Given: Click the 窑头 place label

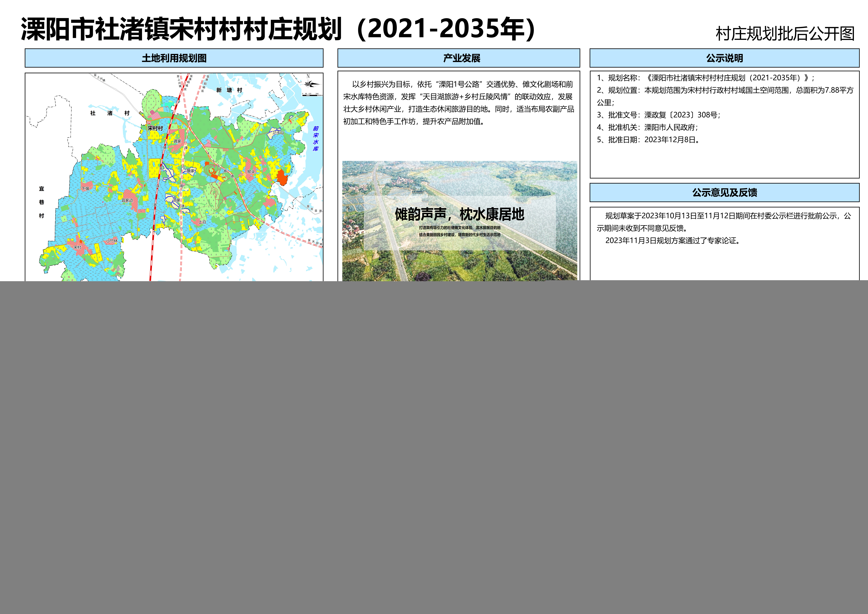Looking at the screenshot, I should point(251,172).
